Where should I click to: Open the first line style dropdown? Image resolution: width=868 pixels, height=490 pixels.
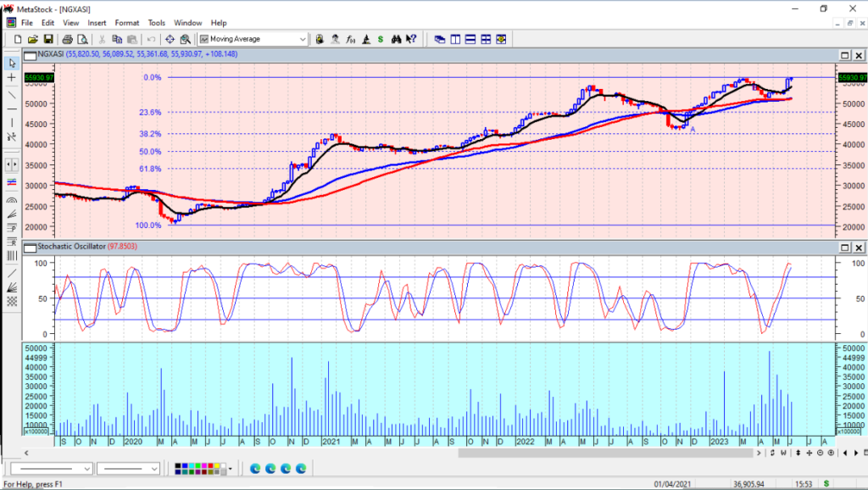(x=87, y=469)
